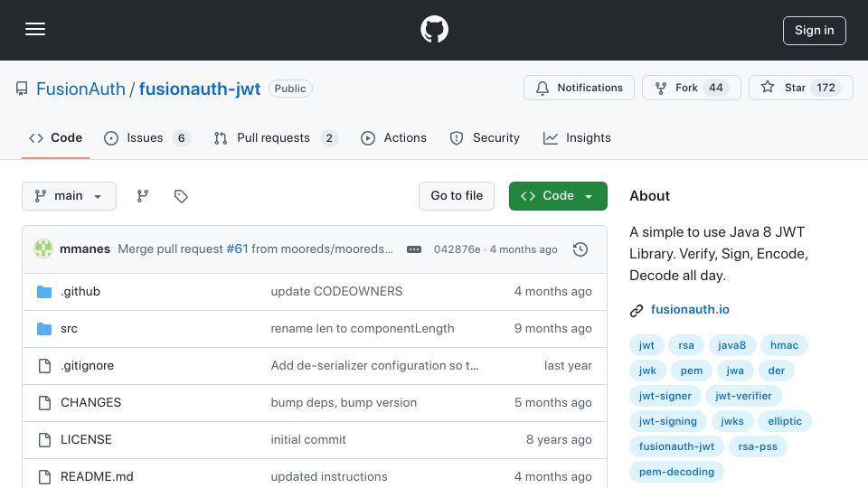The image size is (868, 488).
Task: Click the Notifications bell button
Action: click(579, 88)
